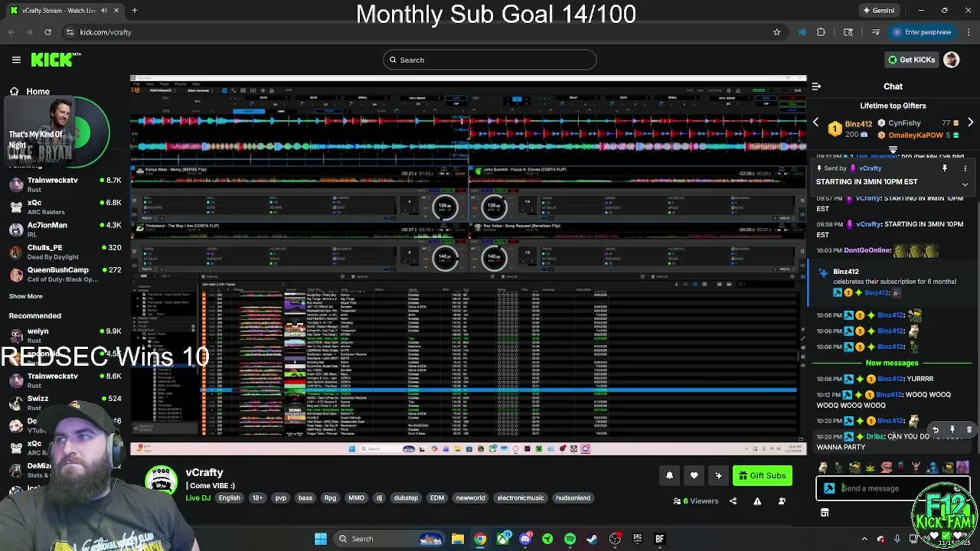
Task: Open the pinned message three-dot menu
Action: [x=965, y=168]
